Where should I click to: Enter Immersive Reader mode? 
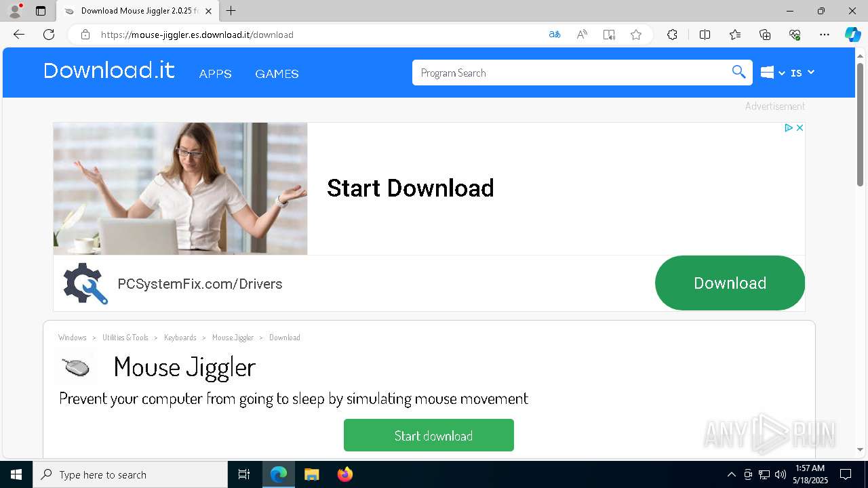click(609, 35)
